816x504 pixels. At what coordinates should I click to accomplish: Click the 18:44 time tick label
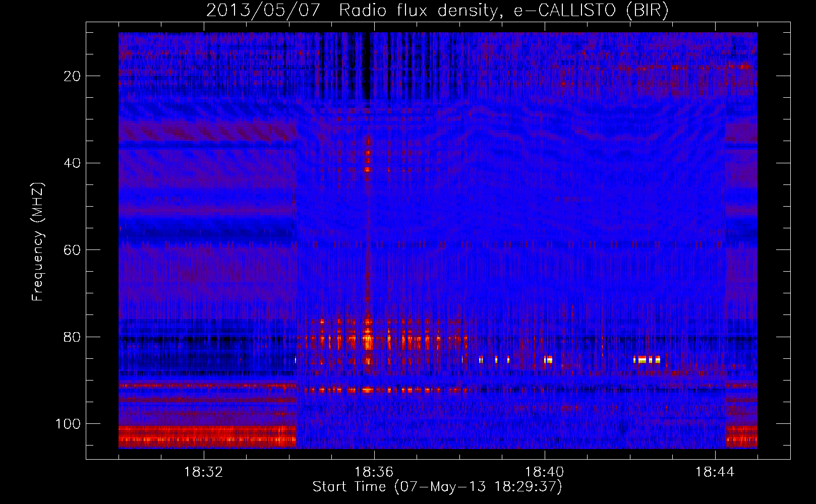715,472
